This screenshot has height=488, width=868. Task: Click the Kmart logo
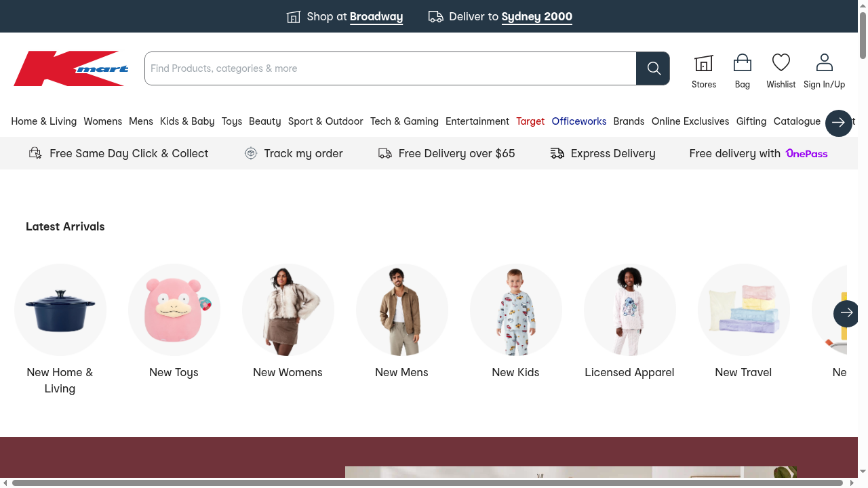(x=71, y=68)
